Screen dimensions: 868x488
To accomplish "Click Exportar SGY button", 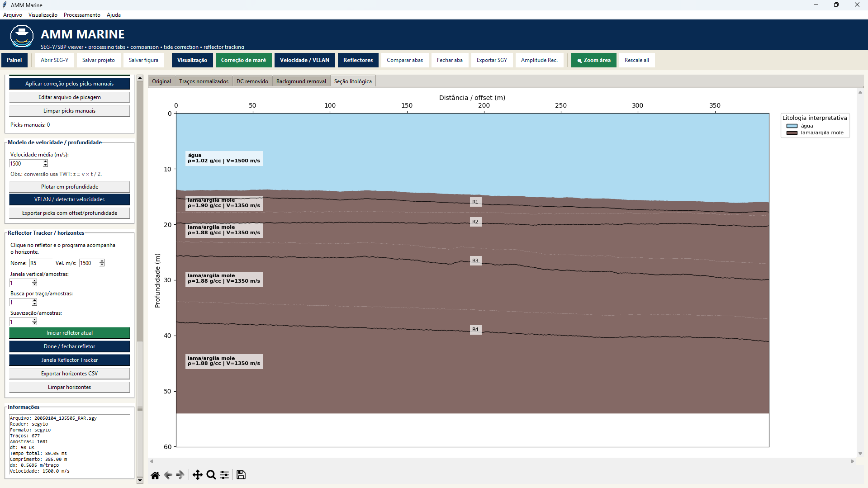I will (492, 60).
